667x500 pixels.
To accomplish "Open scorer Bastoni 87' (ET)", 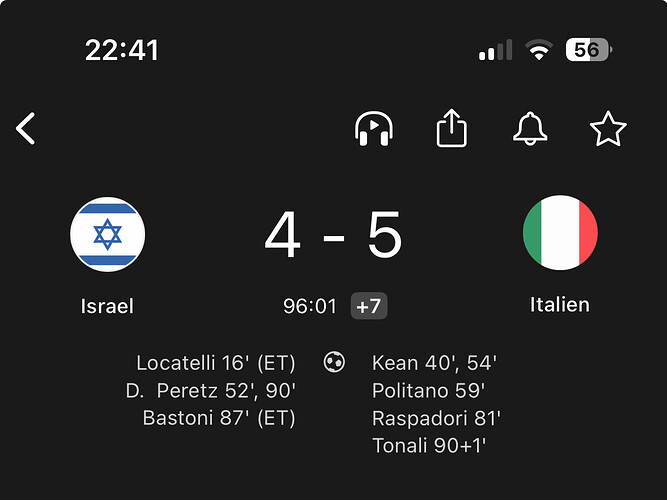I will pyautogui.click(x=219, y=418).
